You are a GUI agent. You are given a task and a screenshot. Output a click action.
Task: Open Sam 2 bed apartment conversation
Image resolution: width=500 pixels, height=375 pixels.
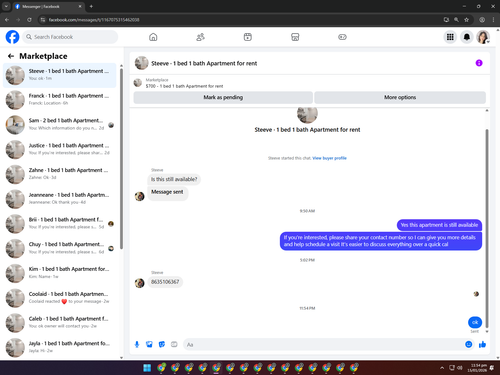(60, 125)
